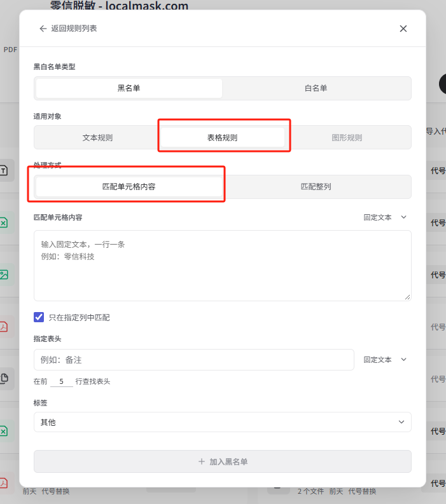
Task: Click the 指定表头 input field
Action: pos(193,360)
